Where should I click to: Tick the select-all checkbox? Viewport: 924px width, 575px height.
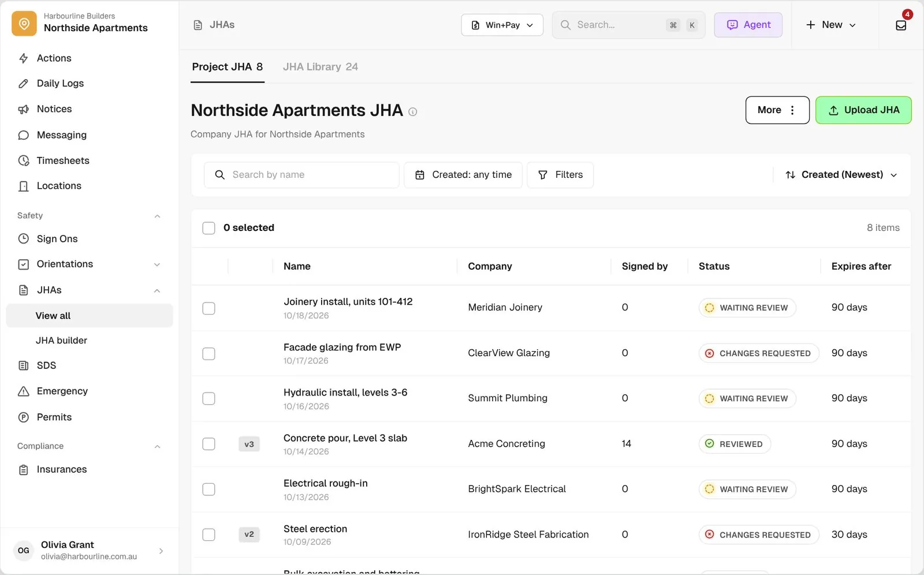click(209, 228)
